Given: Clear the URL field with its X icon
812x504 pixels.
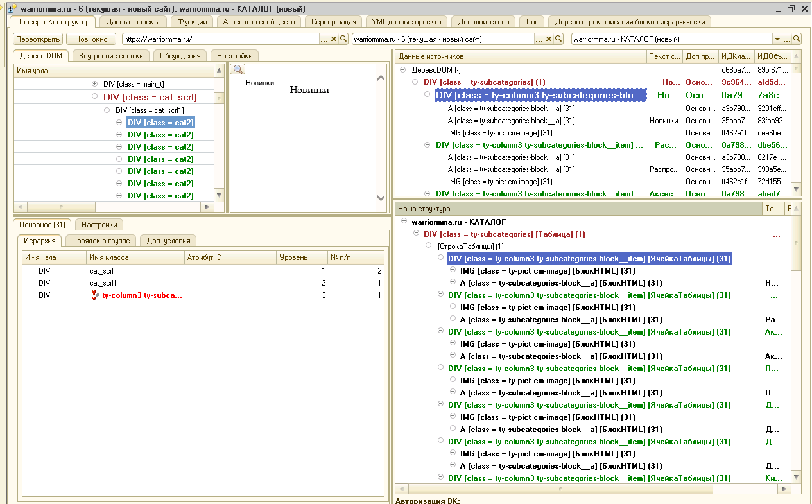Looking at the screenshot, I should tap(334, 39).
